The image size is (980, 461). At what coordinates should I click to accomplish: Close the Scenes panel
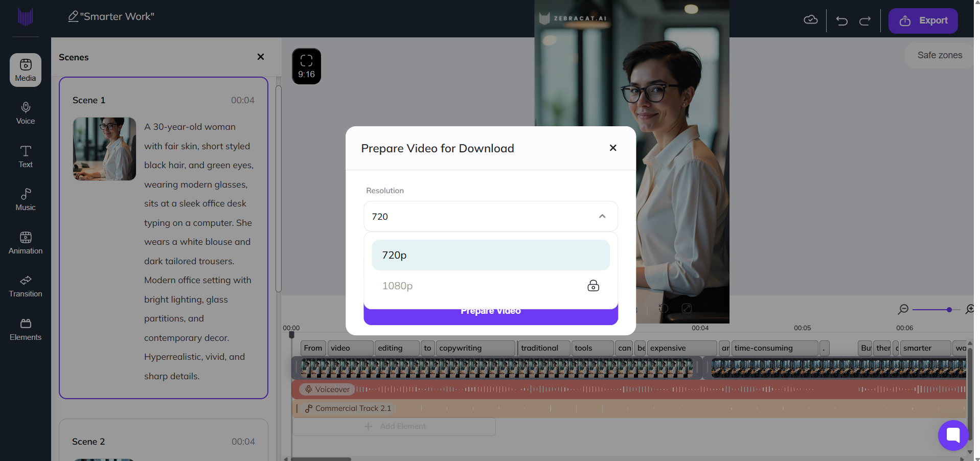coord(261,57)
